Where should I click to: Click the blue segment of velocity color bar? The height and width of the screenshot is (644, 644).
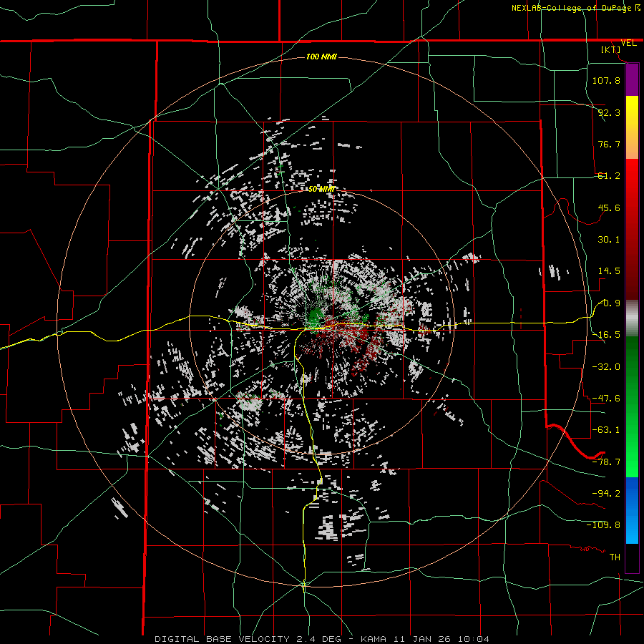(x=632, y=510)
